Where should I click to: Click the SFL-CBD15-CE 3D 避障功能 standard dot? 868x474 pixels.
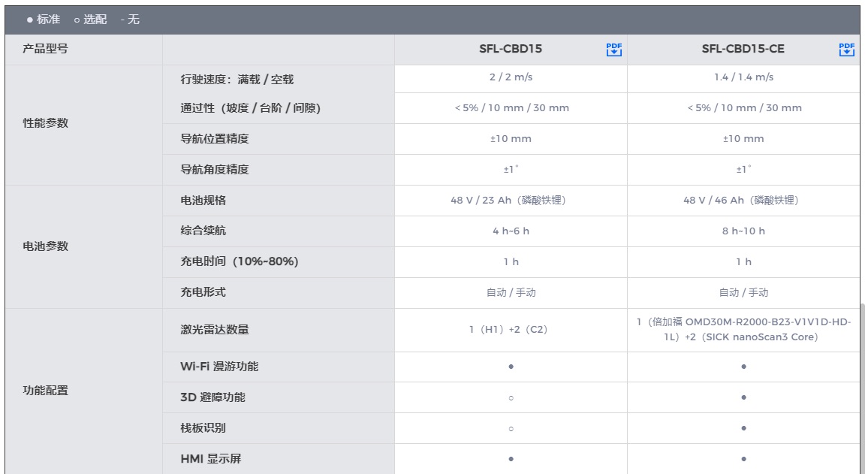pyautogui.click(x=743, y=397)
